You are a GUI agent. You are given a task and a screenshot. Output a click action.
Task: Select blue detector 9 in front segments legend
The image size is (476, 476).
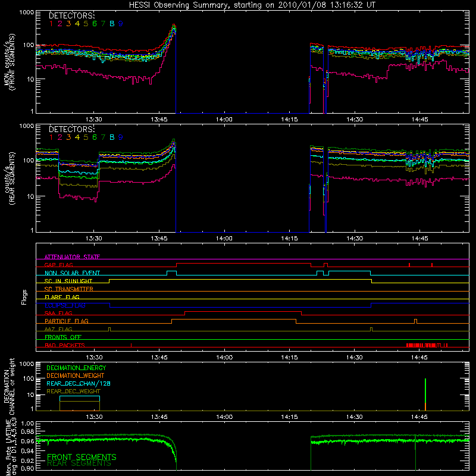click(x=121, y=24)
